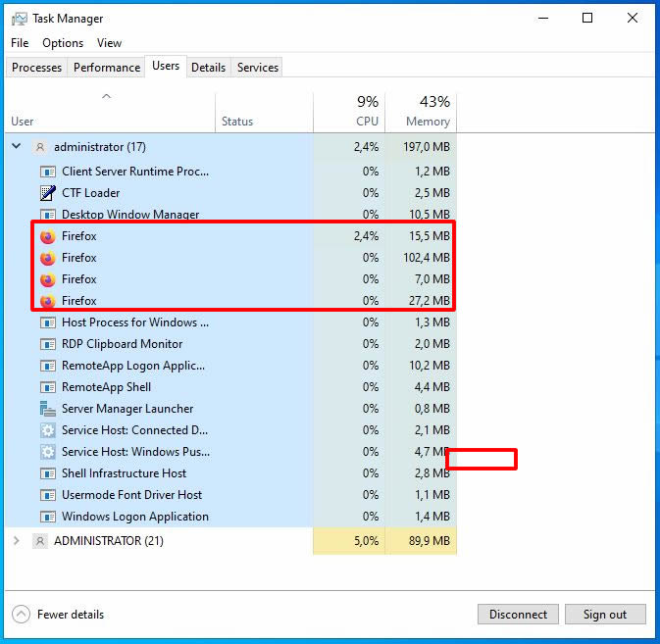Collapse to Fewer details view

pos(58,615)
